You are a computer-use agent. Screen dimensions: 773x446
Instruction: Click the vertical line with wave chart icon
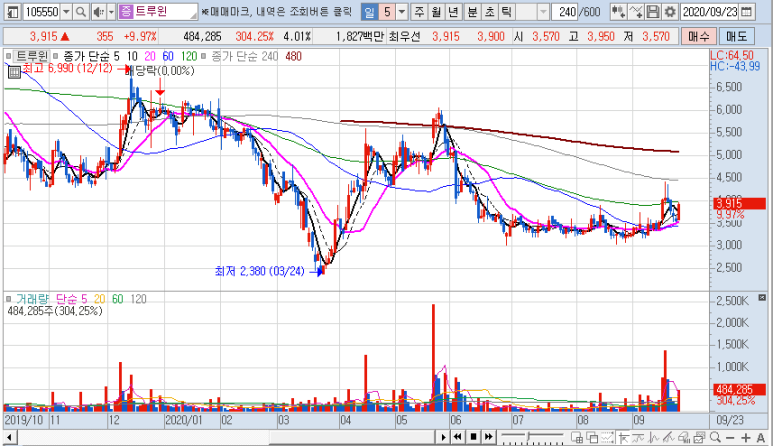(x=654, y=437)
